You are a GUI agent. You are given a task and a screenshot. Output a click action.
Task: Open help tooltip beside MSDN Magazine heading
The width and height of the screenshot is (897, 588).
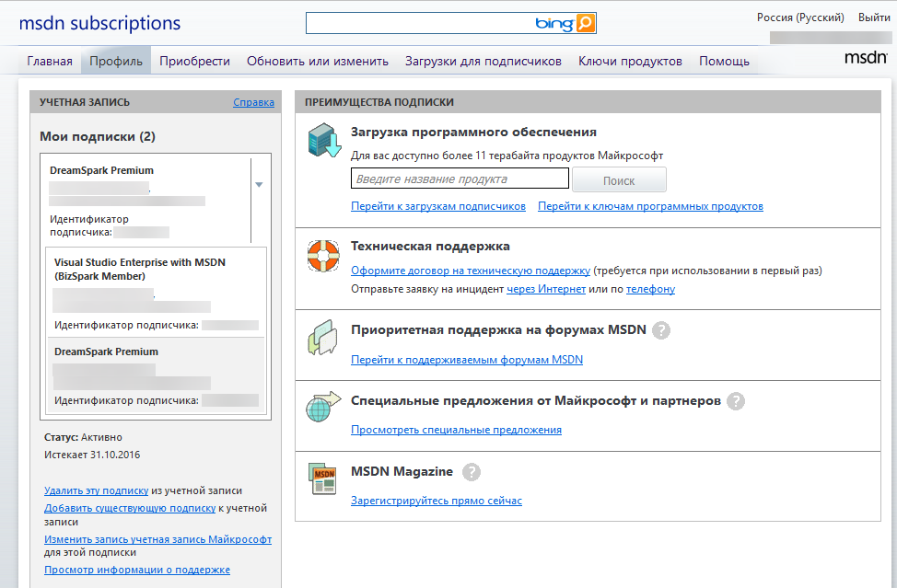coord(472,472)
